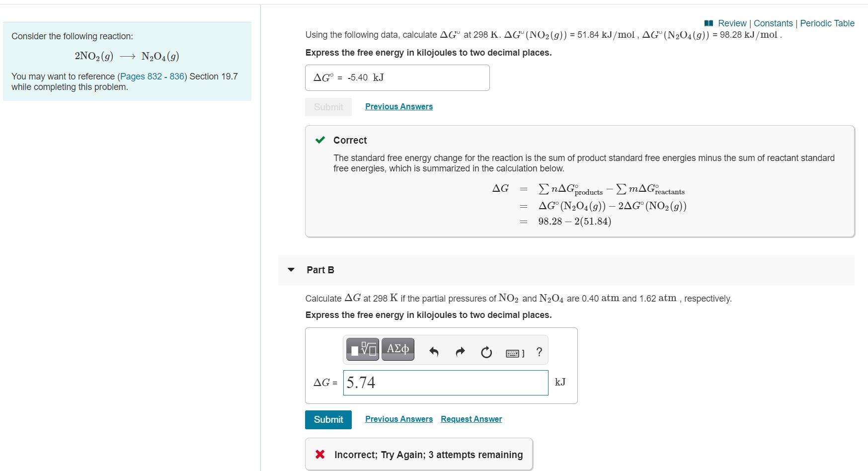Click the red Incorrect X icon
The image size is (868, 471).
(320, 454)
